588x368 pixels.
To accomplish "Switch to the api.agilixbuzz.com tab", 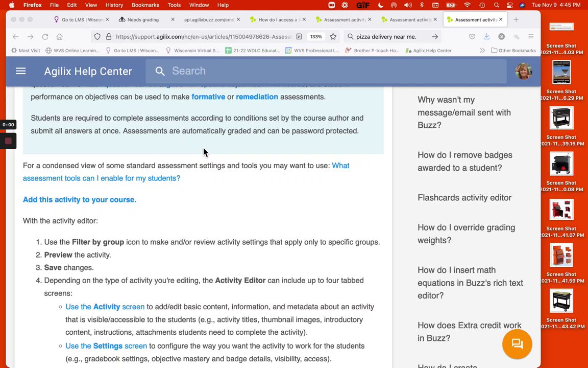I will coord(212,19).
